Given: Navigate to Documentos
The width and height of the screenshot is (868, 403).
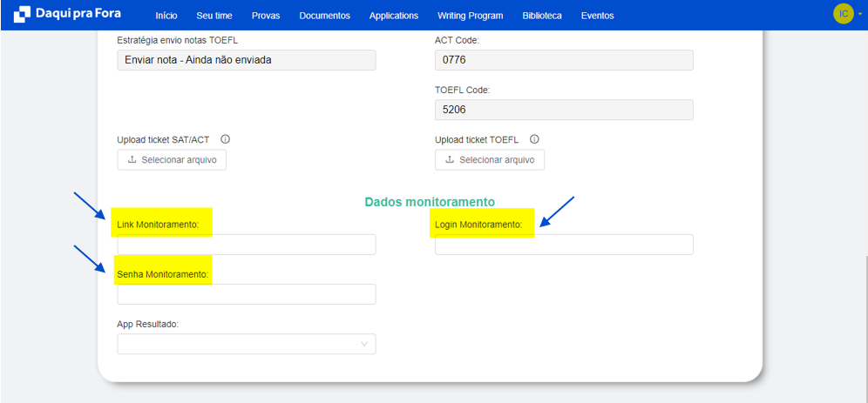Looking at the screenshot, I should pos(324,16).
